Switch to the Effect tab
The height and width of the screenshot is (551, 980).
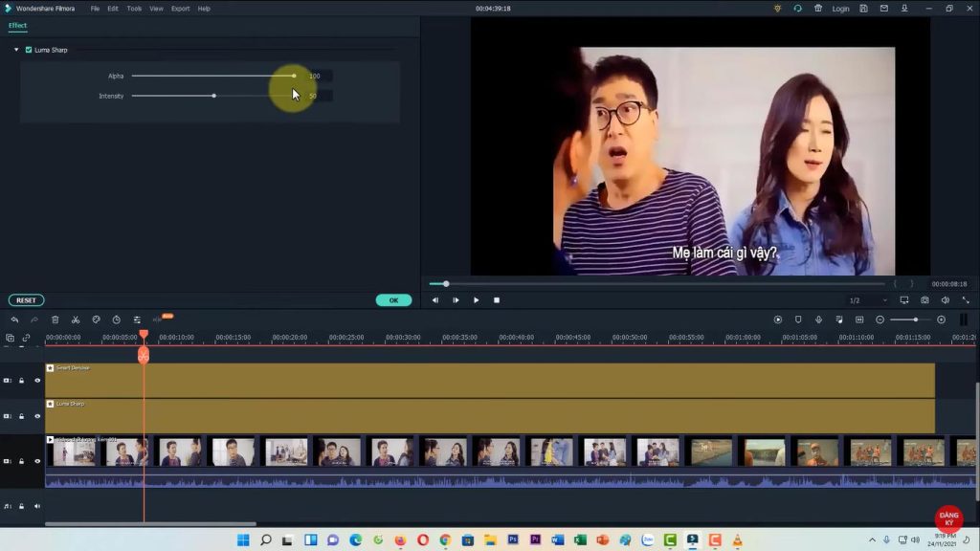click(16, 27)
